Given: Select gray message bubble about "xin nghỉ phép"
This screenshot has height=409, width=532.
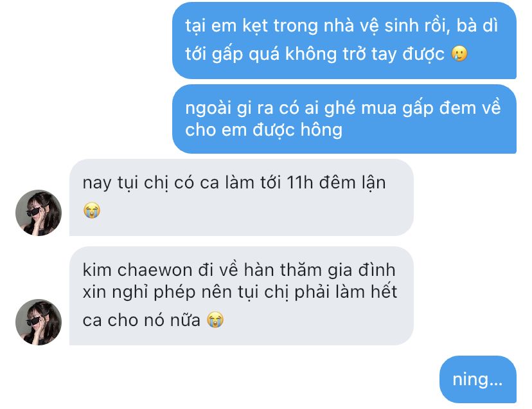Looking at the screenshot, I should coord(242,296).
